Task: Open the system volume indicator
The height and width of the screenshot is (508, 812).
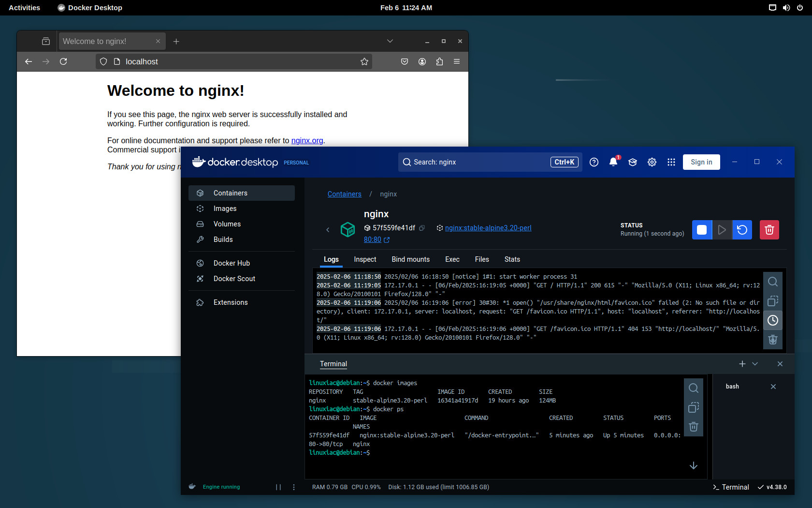Action: (786, 8)
